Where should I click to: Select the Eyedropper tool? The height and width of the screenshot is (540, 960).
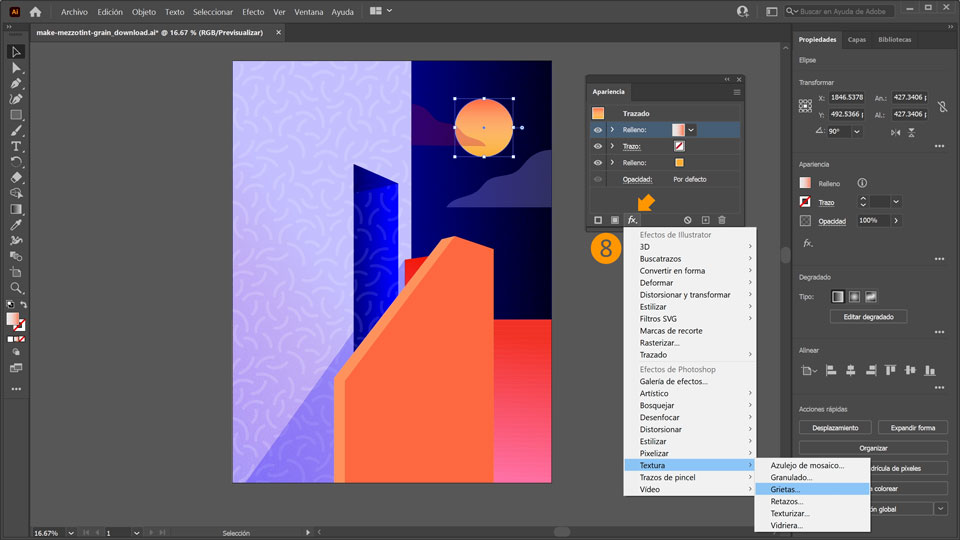pyautogui.click(x=16, y=226)
